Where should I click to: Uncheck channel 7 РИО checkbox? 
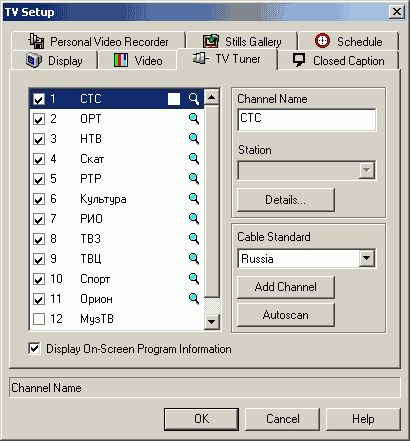click(x=39, y=219)
